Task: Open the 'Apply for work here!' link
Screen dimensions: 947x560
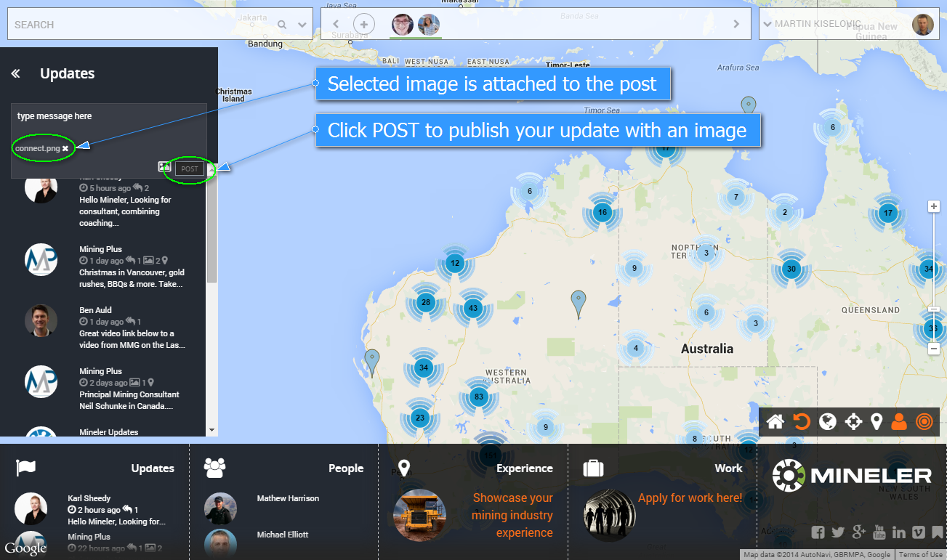Action: coord(690,498)
